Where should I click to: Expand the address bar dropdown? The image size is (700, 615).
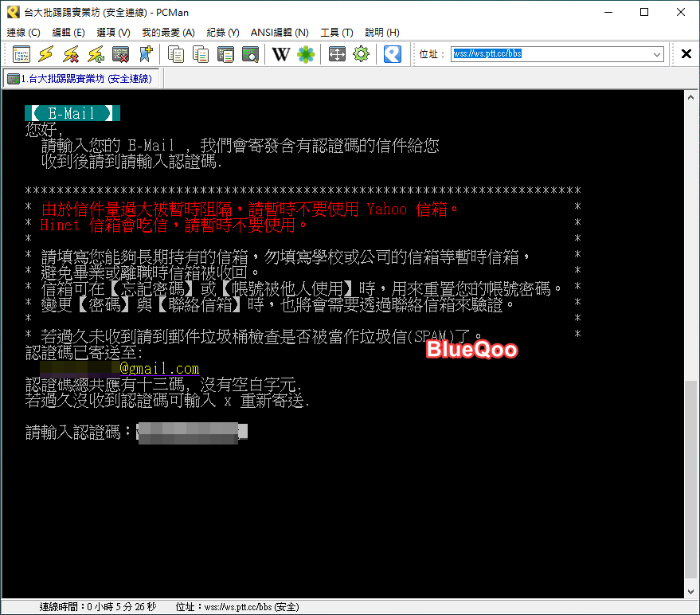coord(657,54)
